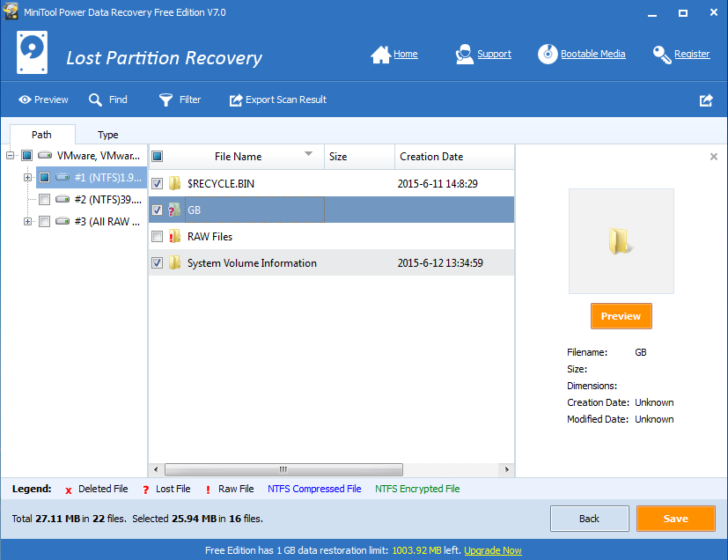Click the RAW Files folder icon
728x560 pixels.
174,236
